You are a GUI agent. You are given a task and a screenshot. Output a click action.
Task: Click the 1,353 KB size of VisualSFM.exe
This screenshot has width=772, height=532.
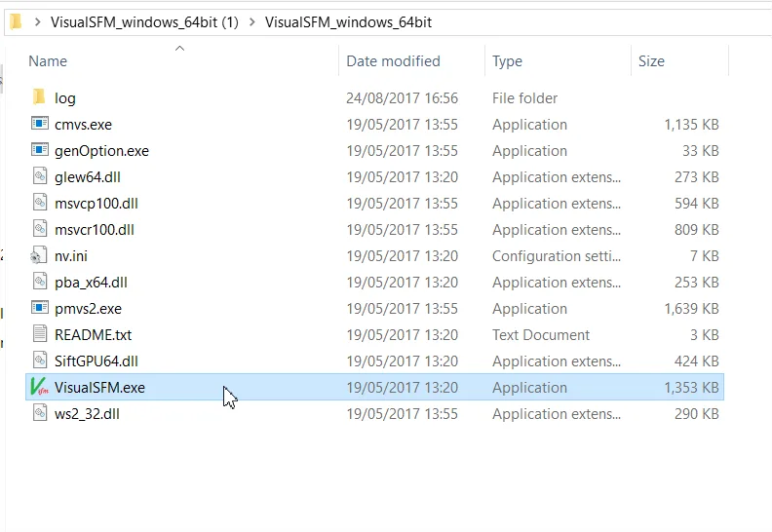(692, 388)
